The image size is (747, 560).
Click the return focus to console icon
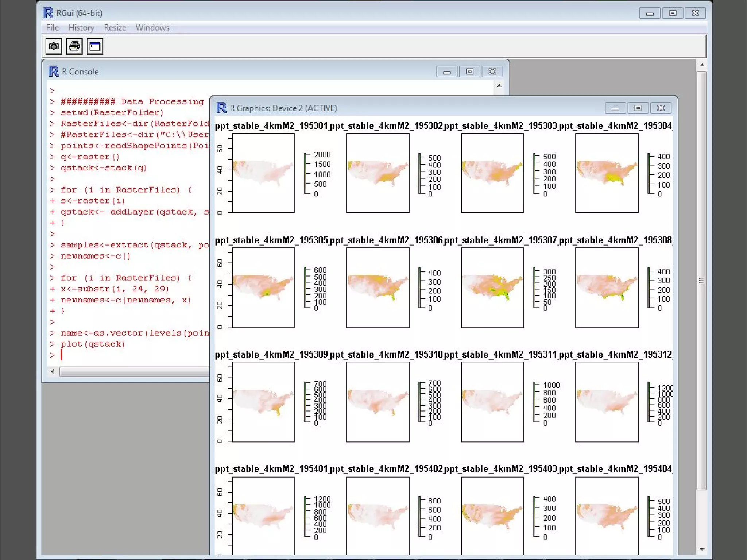(x=95, y=46)
